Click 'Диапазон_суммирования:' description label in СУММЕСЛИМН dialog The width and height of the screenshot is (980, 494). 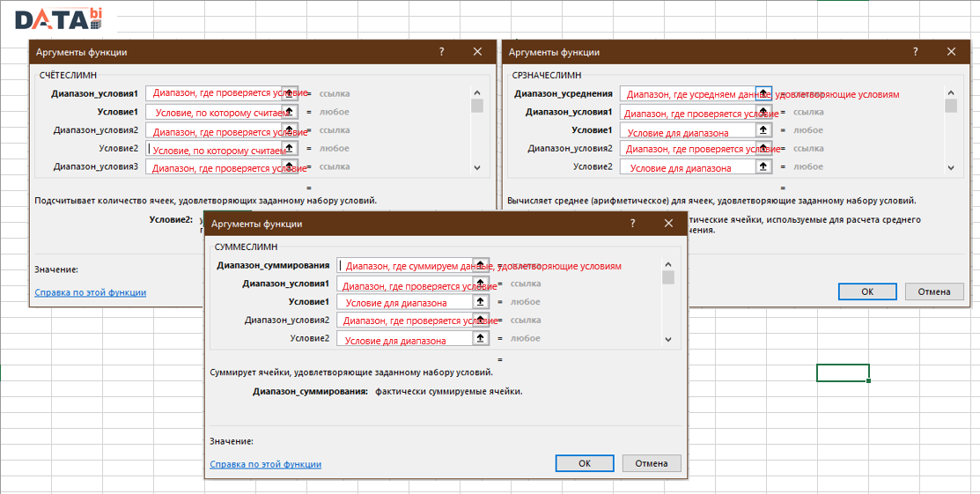coord(310,392)
